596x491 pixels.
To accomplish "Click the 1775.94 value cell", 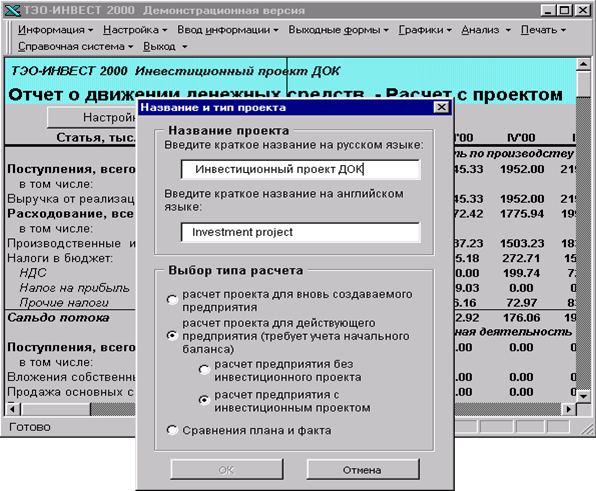I will (x=522, y=214).
